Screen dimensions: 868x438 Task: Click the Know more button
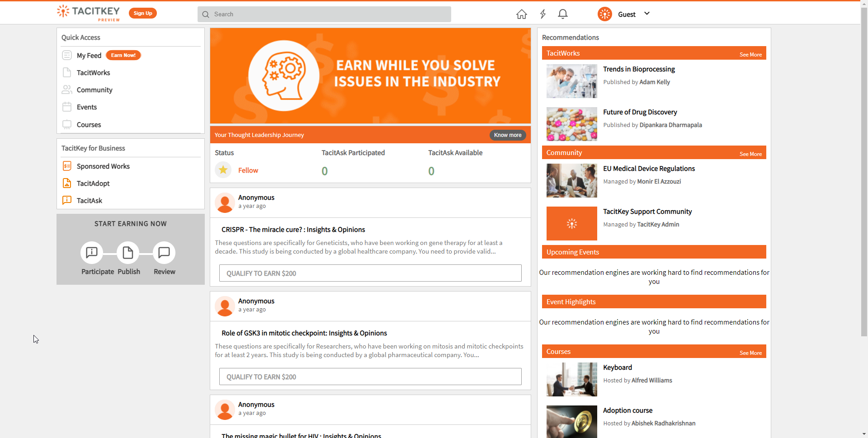click(508, 135)
